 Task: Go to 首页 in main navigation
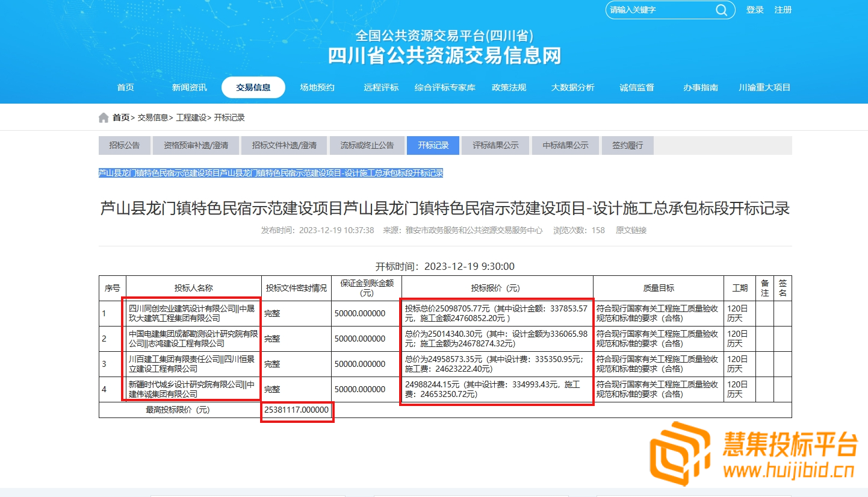click(125, 87)
